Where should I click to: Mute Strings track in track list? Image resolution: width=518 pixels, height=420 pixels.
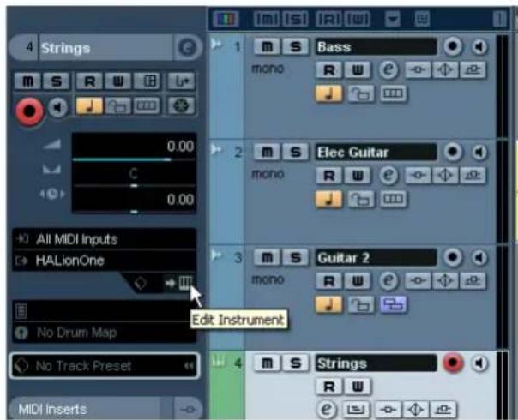point(267,363)
